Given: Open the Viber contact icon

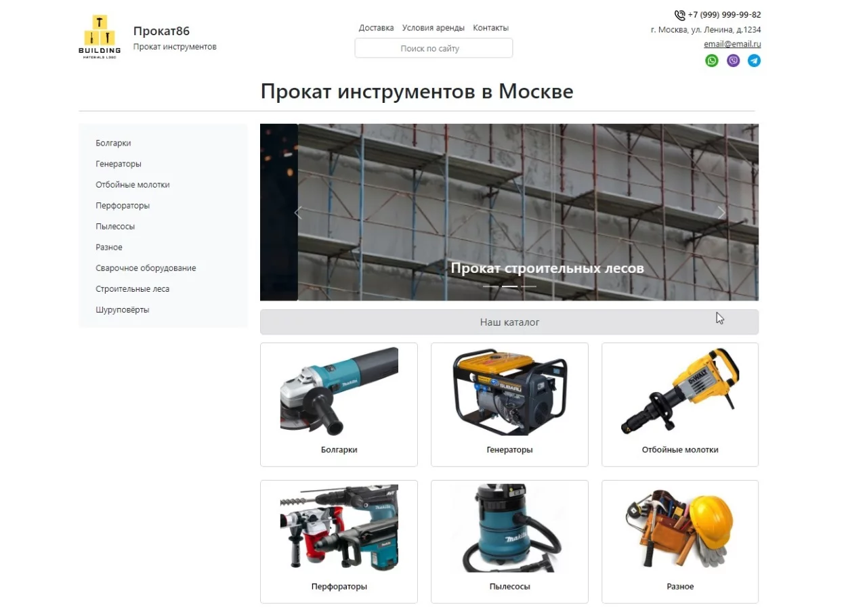Looking at the screenshot, I should pyautogui.click(x=733, y=61).
